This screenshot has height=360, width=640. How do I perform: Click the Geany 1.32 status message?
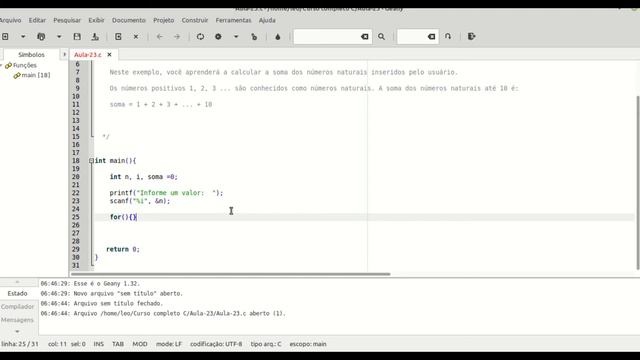pyautogui.click(x=90, y=283)
